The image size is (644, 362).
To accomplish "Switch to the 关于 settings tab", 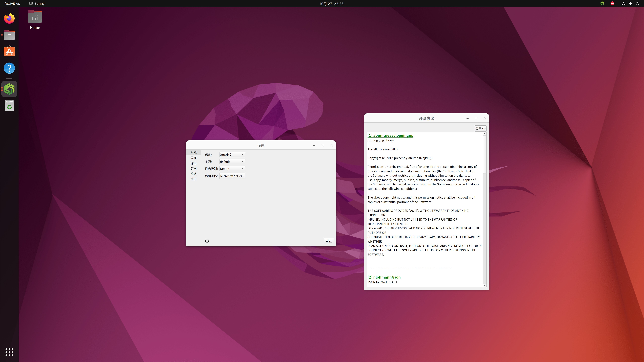I will tap(193, 179).
